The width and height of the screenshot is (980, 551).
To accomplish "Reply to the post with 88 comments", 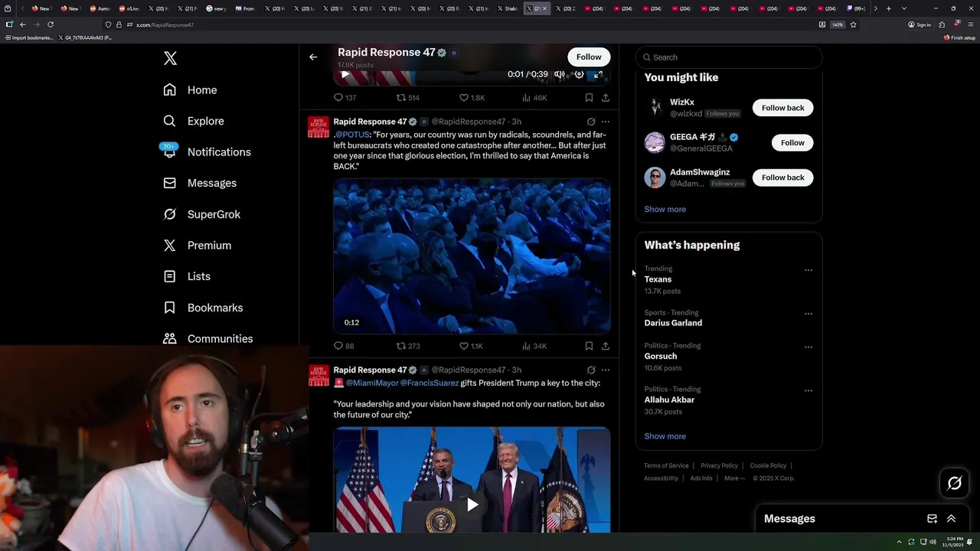I will pyautogui.click(x=344, y=346).
